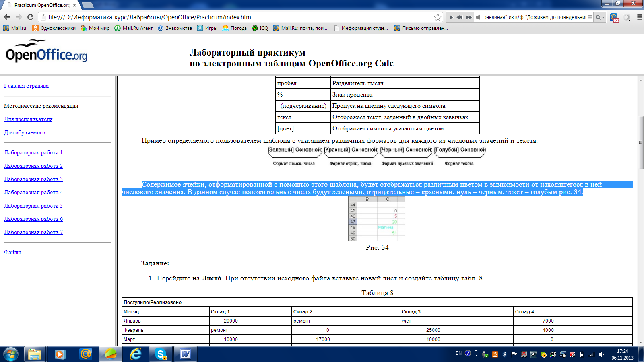644x362 pixels.
Task: Click the Рис. 34 spreadsheet figure
Action: coord(376,219)
